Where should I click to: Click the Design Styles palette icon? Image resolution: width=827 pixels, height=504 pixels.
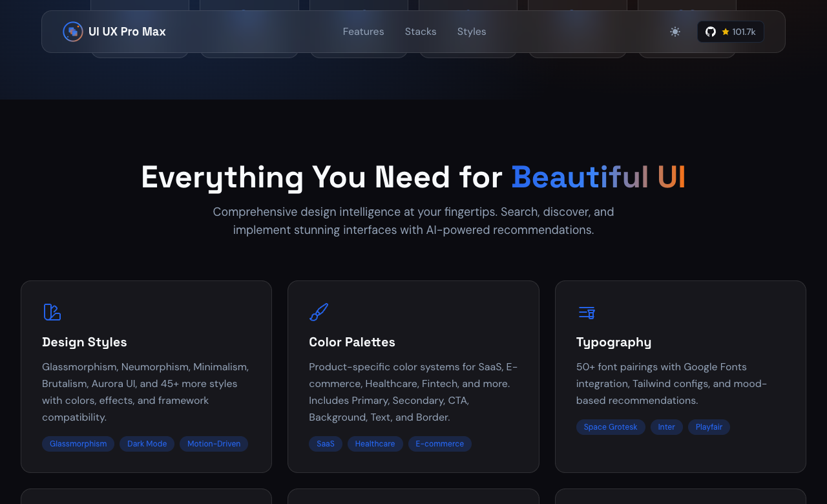pyautogui.click(x=52, y=312)
